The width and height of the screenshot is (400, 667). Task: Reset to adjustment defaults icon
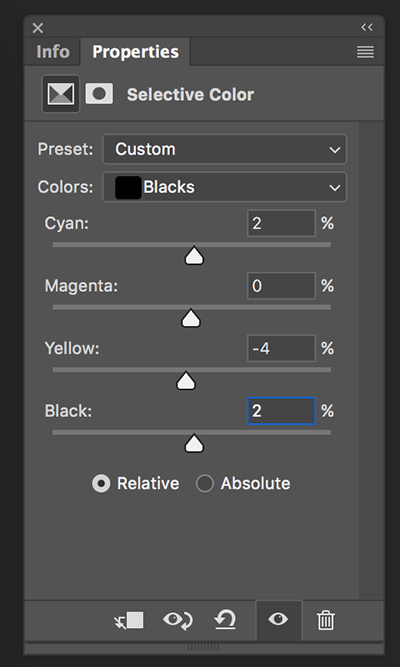pos(225,620)
